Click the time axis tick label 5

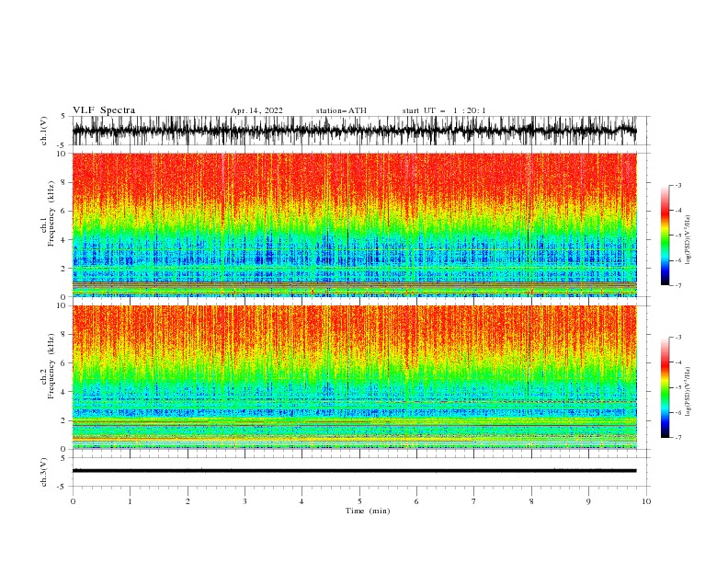(359, 501)
